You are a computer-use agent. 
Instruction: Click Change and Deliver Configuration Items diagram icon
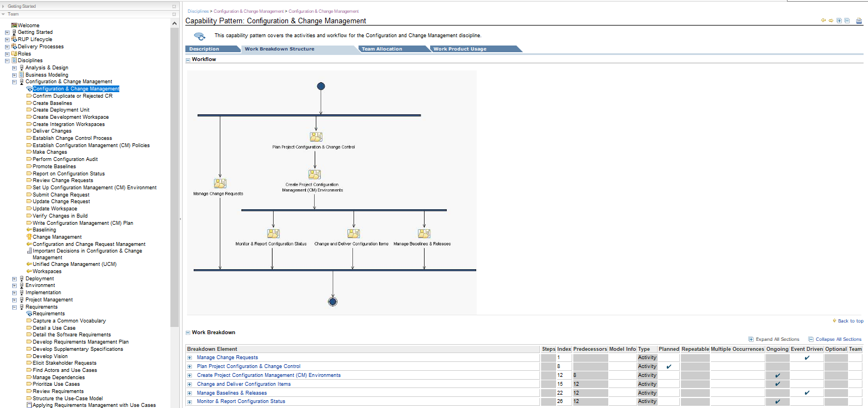pyautogui.click(x=354, y=234)
